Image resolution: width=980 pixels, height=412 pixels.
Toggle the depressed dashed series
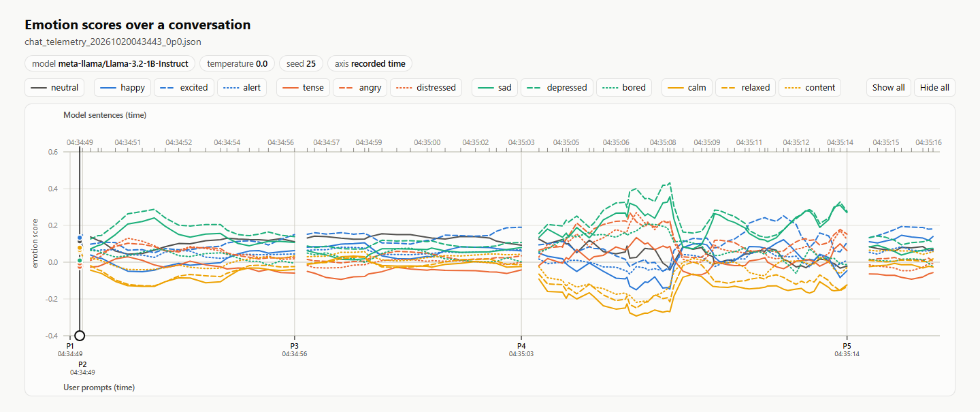[x=557, y=87]
